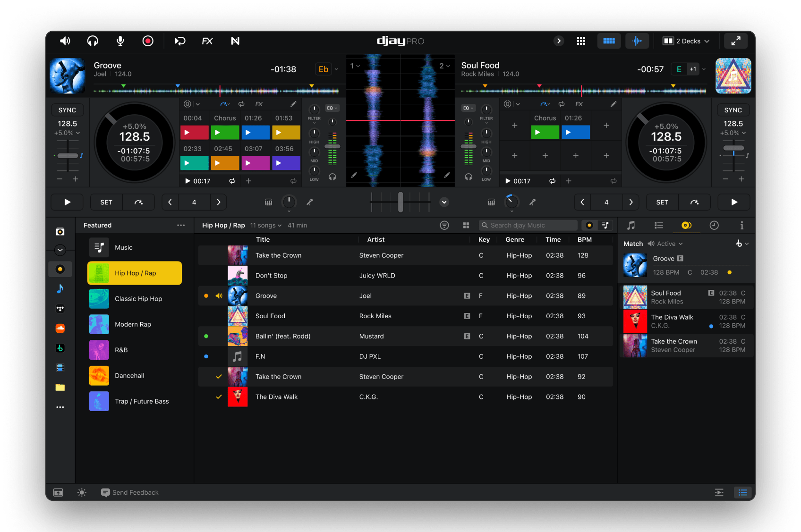
Task: Open the Featured section more options
Action: [x=181, y=225]
